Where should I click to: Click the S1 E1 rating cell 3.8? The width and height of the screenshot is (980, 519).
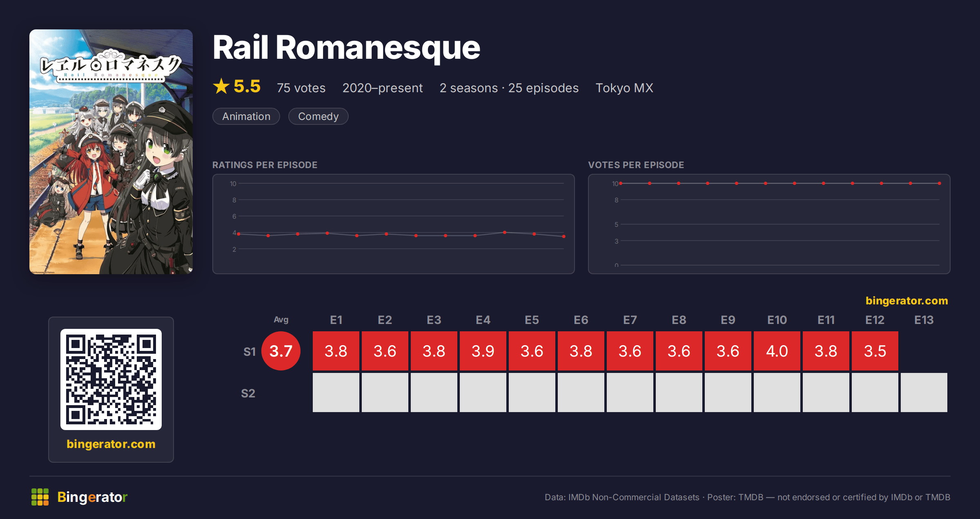click(336, 351)
